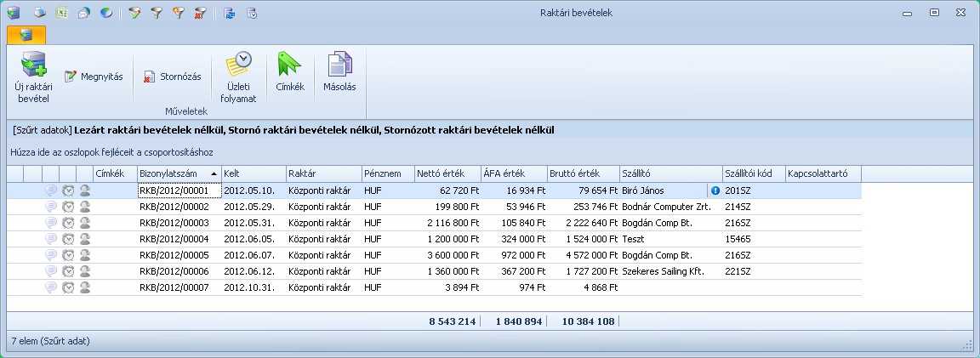Click blue info icon beside Biró János
Screen dimensions: 980x358
coord(715,191)
